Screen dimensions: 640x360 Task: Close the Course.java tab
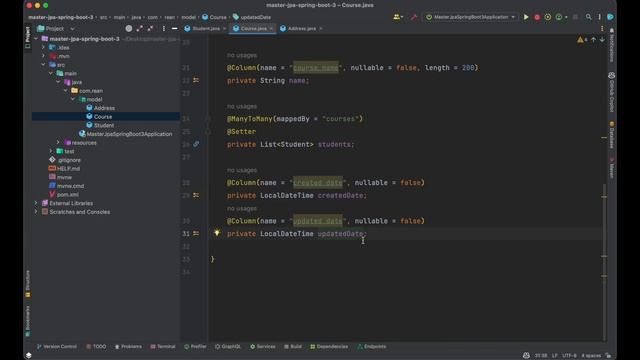(x=271, y=29)
